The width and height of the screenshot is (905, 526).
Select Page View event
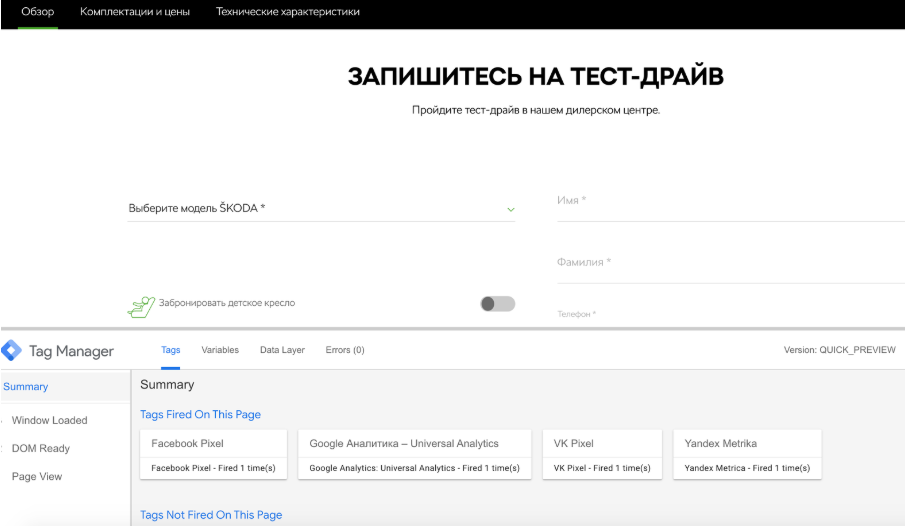click(37, 477)
